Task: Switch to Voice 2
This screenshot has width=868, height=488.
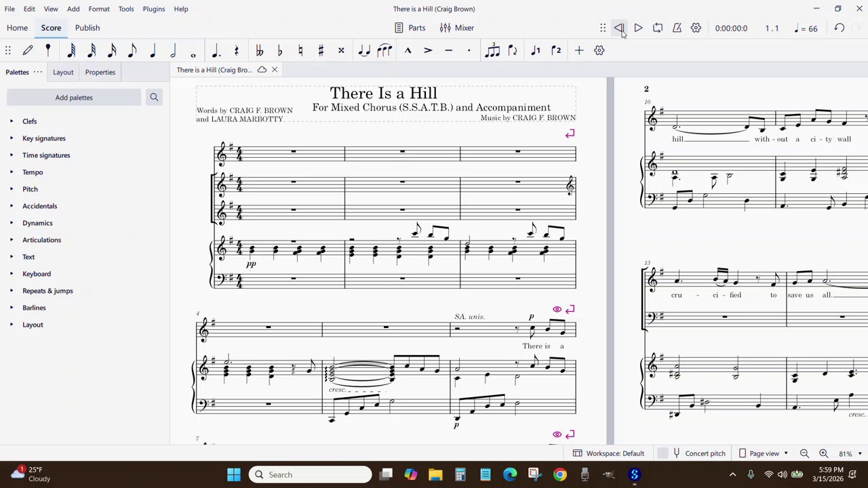Action: pos(556,50)
